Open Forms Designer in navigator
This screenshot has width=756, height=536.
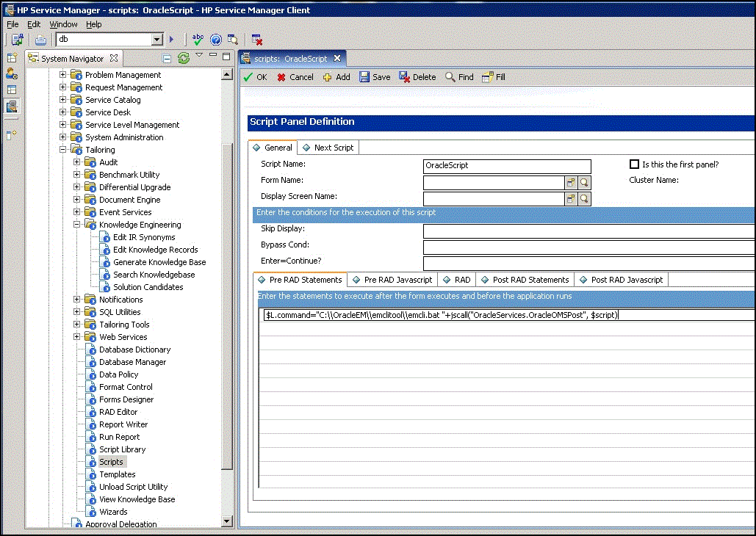126,399
